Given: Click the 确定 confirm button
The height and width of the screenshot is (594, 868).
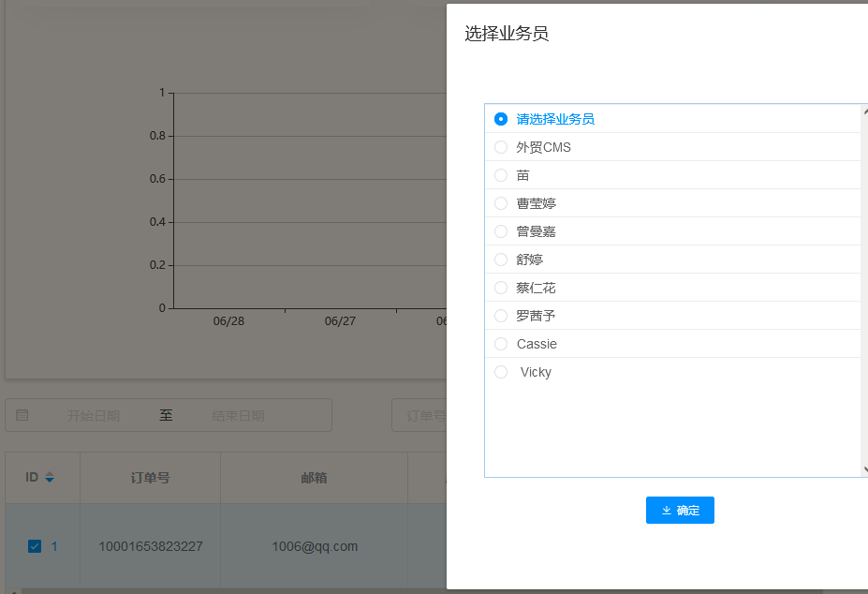Looking at the screenshot, I should click(680, 511).
